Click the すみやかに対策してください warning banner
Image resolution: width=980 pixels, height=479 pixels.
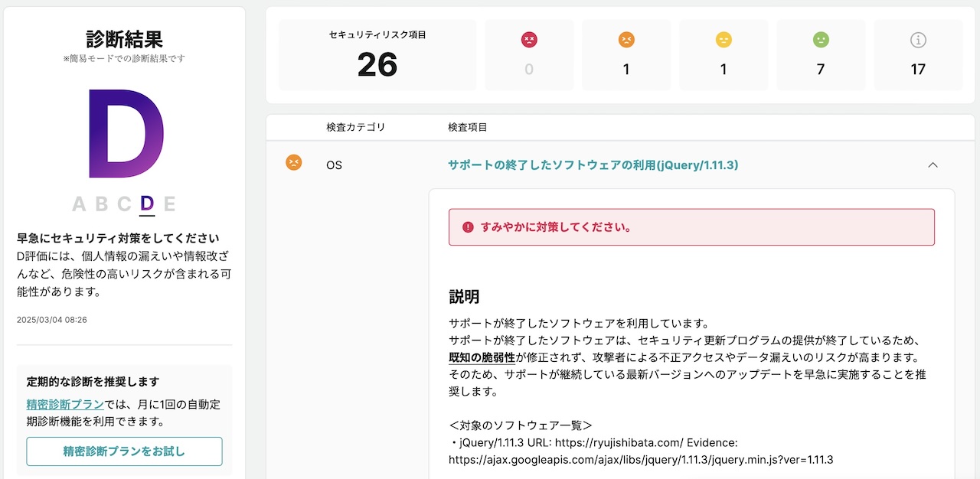(691, 227)
